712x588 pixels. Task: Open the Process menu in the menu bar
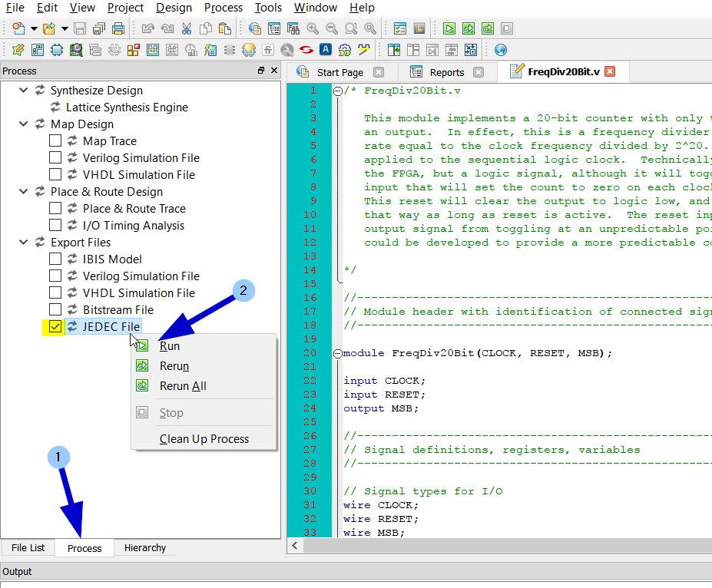tap(224, 8)
